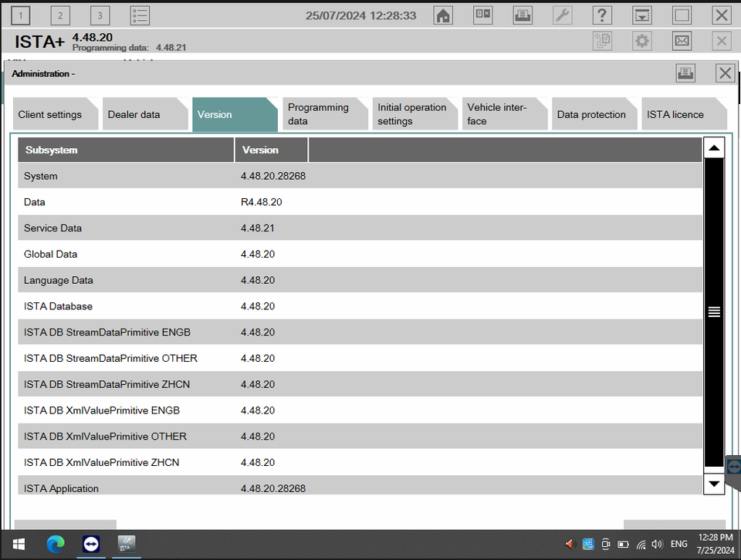
Task: Click the printer icon in the top toolbar
Action: pos(523,15)
